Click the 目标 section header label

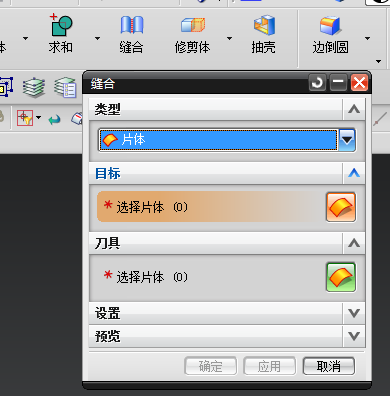pos(107,173)
